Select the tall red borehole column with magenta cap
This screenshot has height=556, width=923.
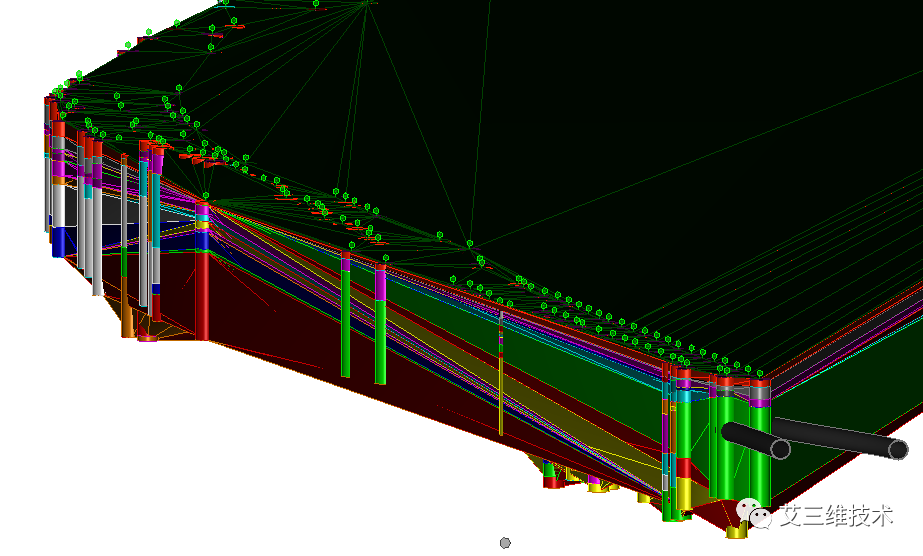pyautogui.click(x=202, y=271)
